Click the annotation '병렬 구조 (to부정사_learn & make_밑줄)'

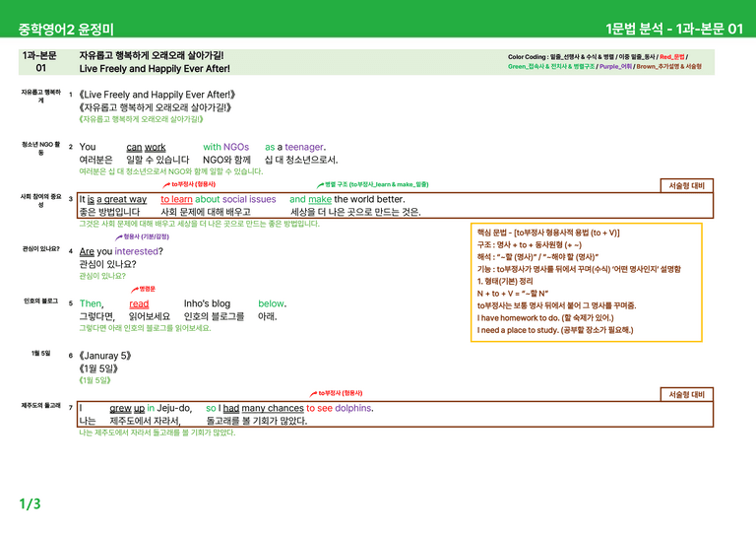pos(377,184)
